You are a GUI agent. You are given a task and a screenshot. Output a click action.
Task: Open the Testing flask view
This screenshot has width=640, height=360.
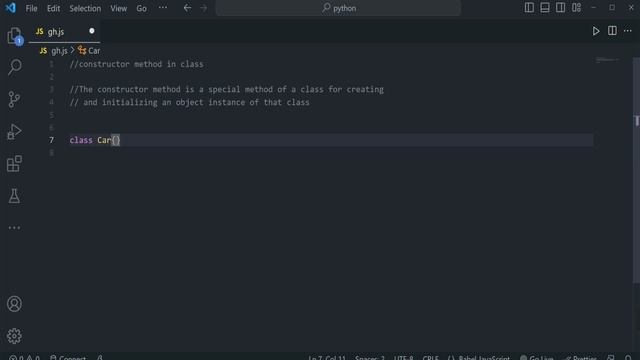click(x=14, y=196)
